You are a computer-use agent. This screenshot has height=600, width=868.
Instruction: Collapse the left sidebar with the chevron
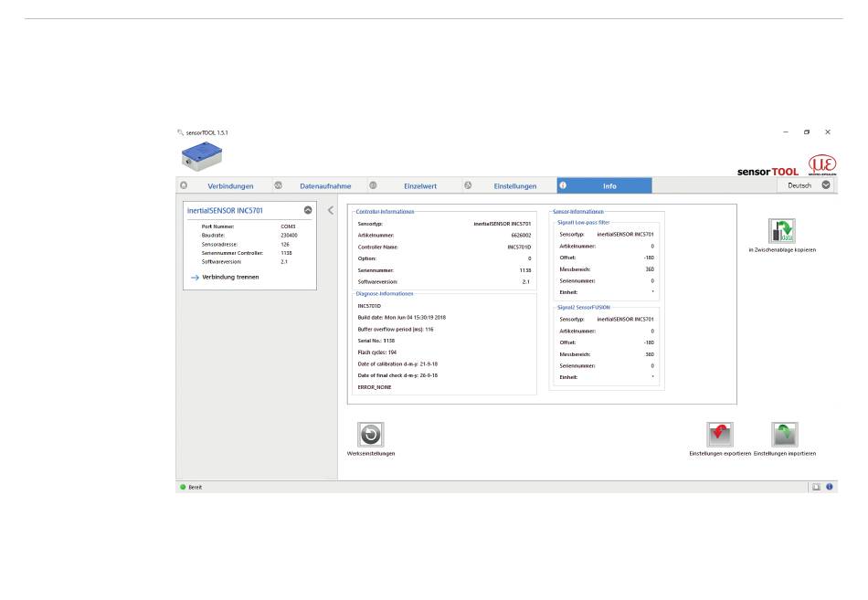tap(331, 210)
